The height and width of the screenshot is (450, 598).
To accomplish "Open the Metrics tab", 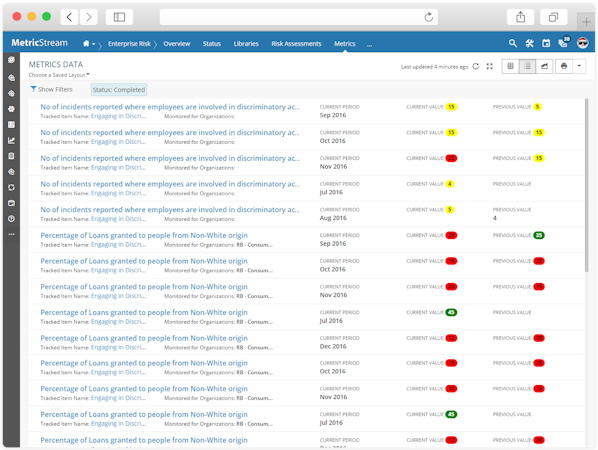I will (x=345, y=43).
